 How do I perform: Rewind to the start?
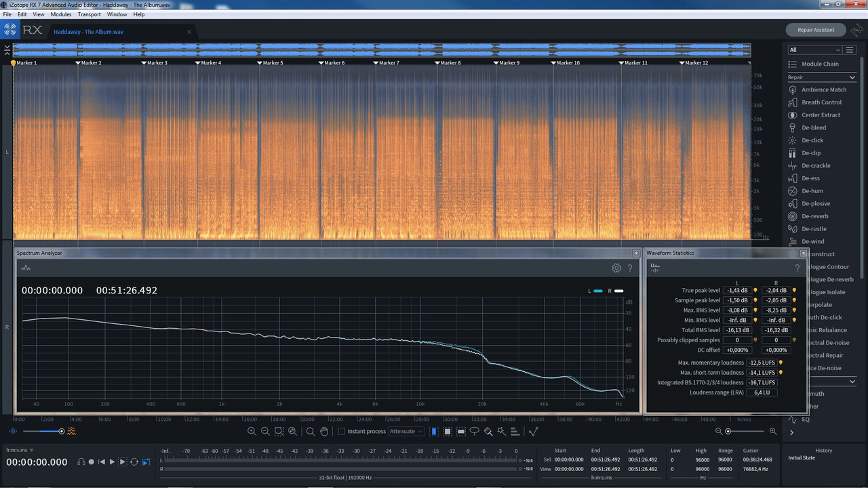point(102,462)
